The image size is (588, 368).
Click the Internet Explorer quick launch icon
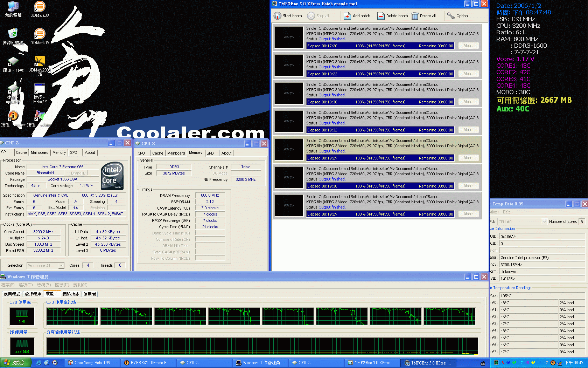point(38,363)
